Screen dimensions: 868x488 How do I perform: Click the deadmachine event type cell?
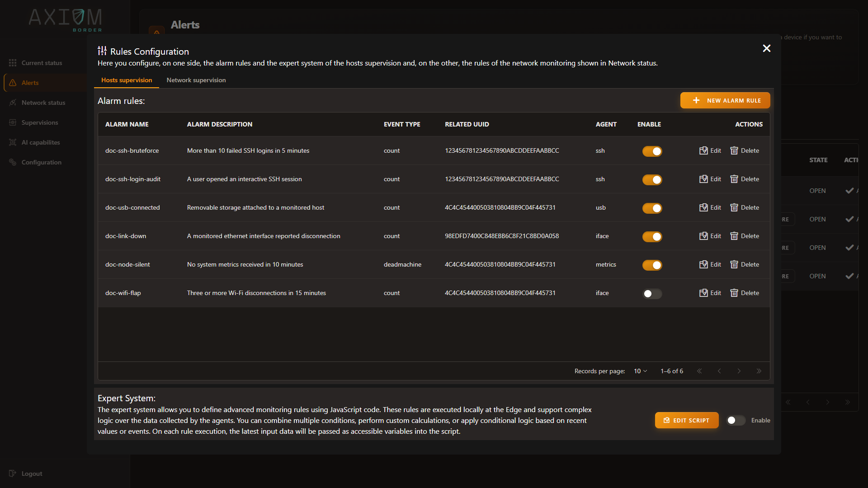[402, 264]
